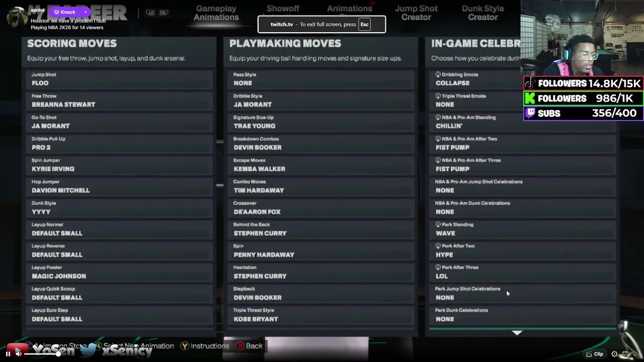This screenshot has width=644, height=362.
Task: Select the Layup Reverse row
Action: pyautogui.click(x=119, y=250)
